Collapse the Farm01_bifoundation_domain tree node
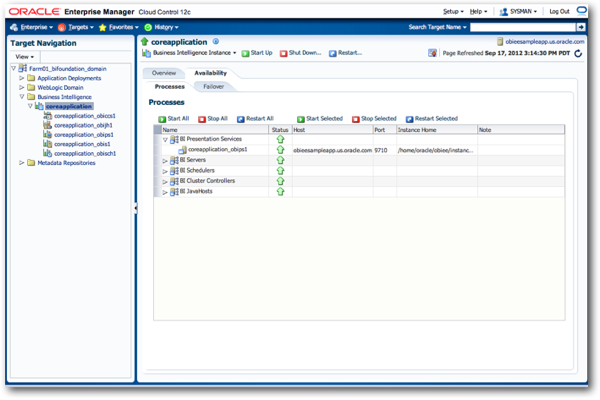600x400 pixels. click(x=13, y=69)
